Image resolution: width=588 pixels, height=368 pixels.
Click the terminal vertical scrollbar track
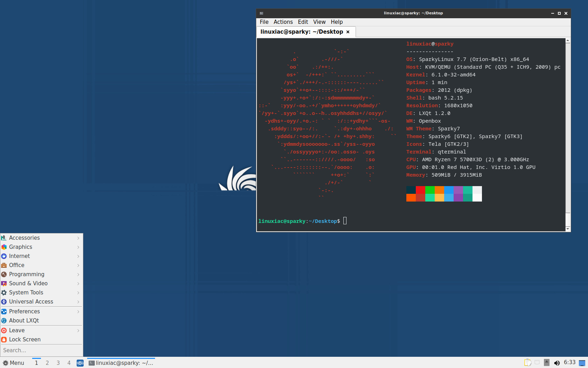tap(568, 135)
